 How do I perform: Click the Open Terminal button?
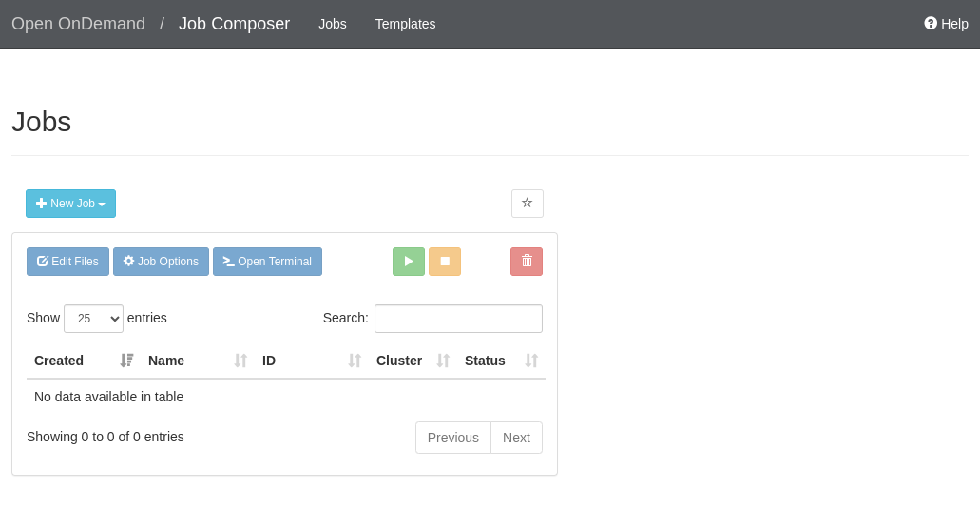267,262
